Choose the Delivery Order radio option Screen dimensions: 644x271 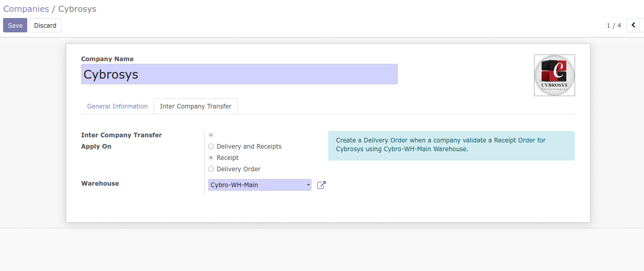click(x=234, y=169)
